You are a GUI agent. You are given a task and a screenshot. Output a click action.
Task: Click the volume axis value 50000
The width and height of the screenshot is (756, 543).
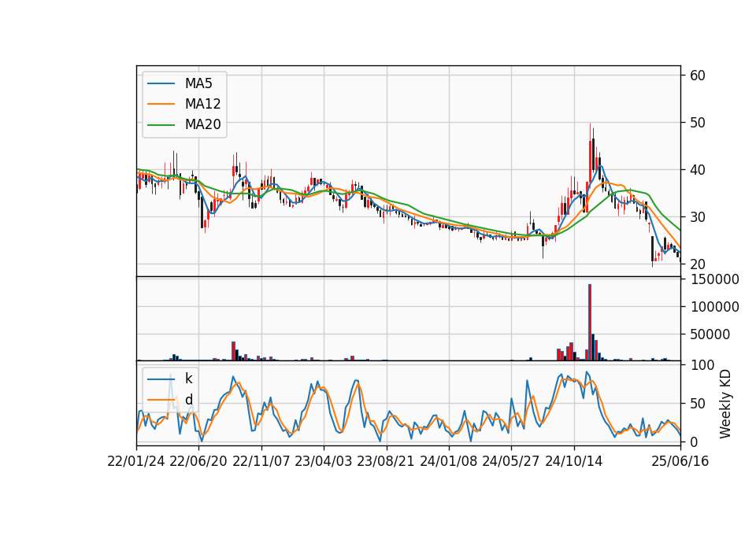pos(710,334)
